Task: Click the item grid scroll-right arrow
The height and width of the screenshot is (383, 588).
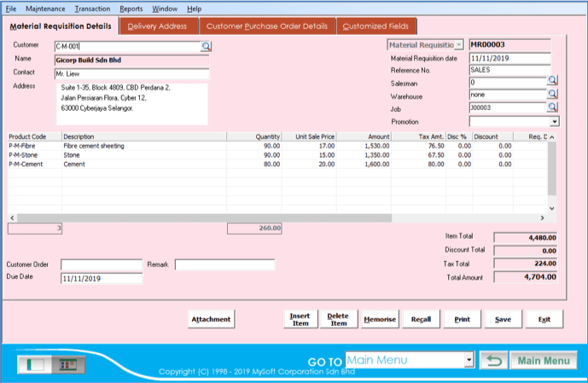Action: pyautogui.click(x=542, y=218)
